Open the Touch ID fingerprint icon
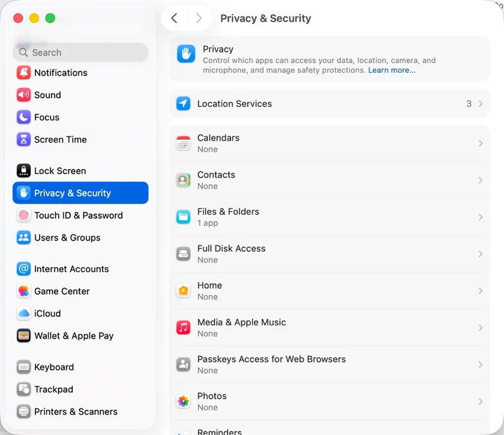Viewport: 504px width, 435px height. point(24,215)
